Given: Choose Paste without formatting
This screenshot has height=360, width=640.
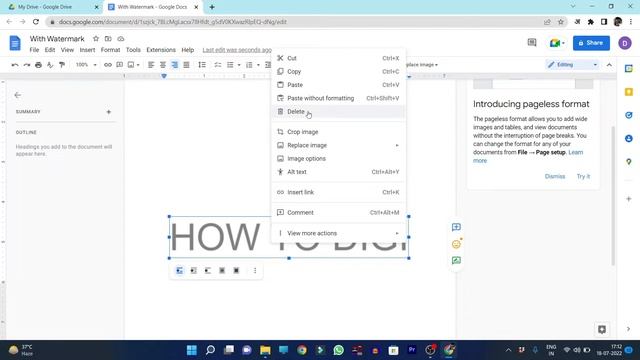Looking at the screenshot, I should [x=338, y=98].
